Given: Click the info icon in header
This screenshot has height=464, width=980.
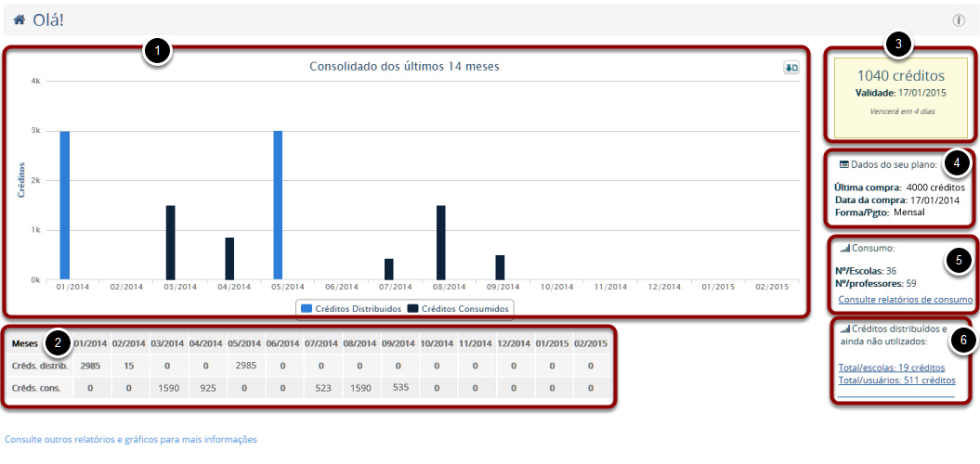Looking at the screenshot, I should tap(959, 20).
